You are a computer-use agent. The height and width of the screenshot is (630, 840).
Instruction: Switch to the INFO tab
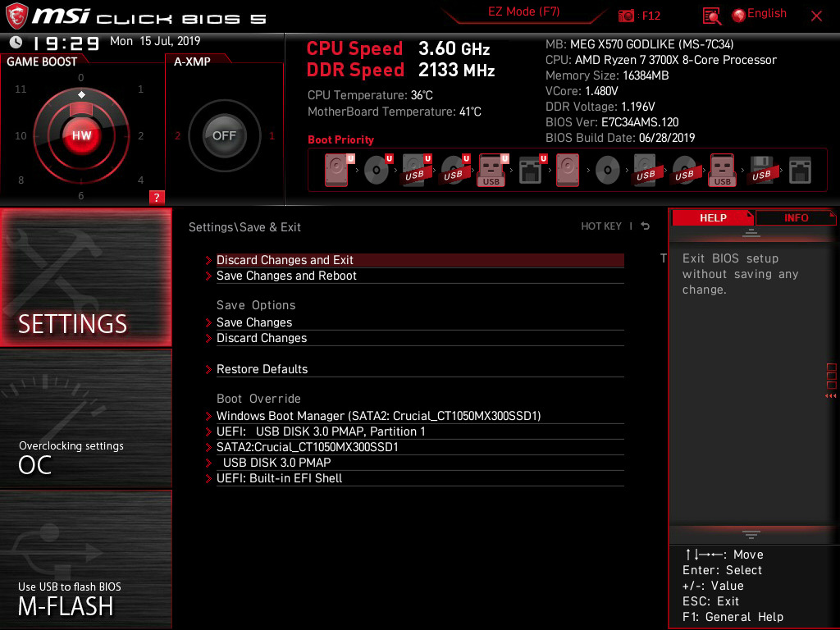click(796, 218)
